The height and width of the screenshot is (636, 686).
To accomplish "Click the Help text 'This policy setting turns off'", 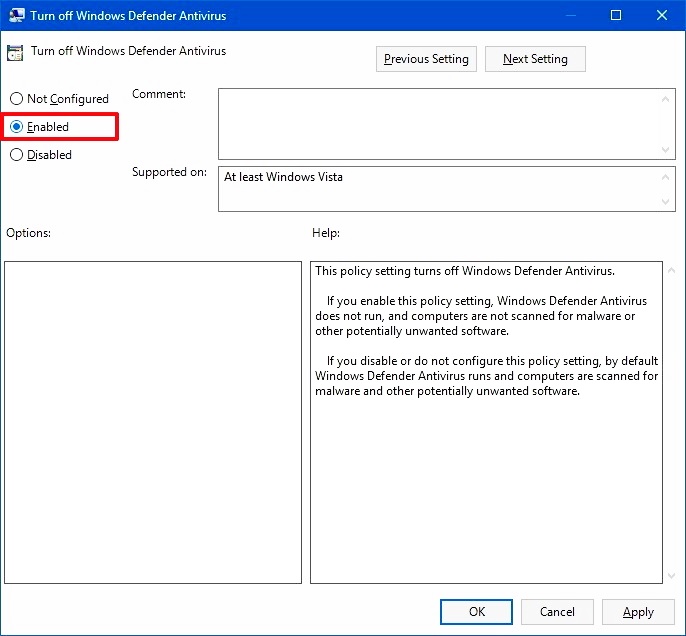I will point(465,271).
